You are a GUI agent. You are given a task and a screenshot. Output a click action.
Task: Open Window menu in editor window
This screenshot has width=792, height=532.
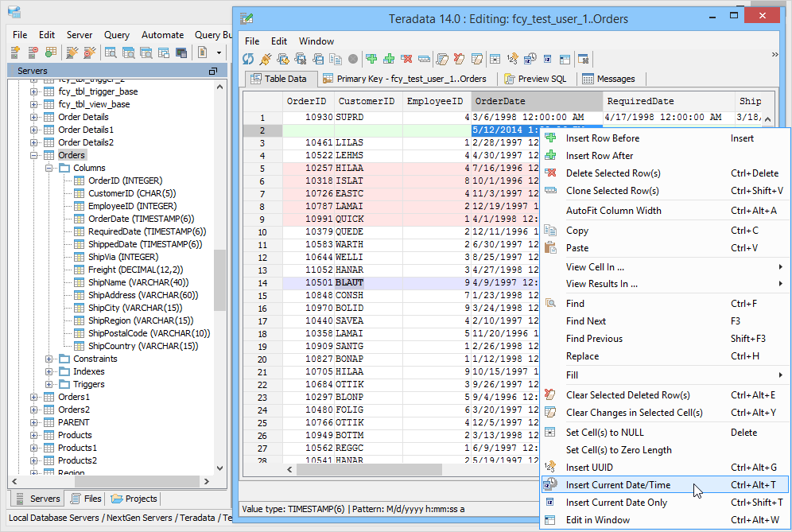click(x=316, y=41)
